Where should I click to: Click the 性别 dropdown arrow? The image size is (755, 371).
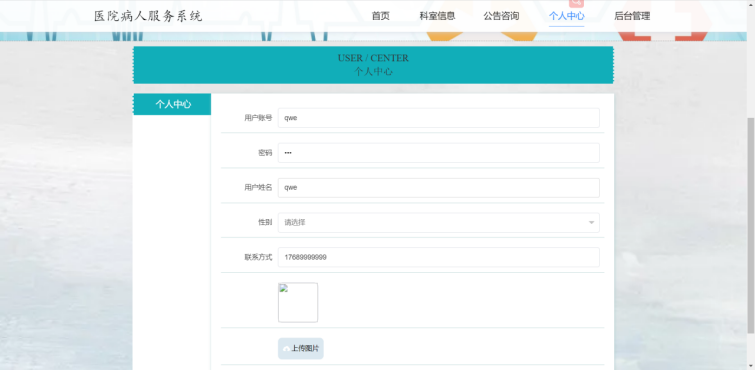click(591, 223)
